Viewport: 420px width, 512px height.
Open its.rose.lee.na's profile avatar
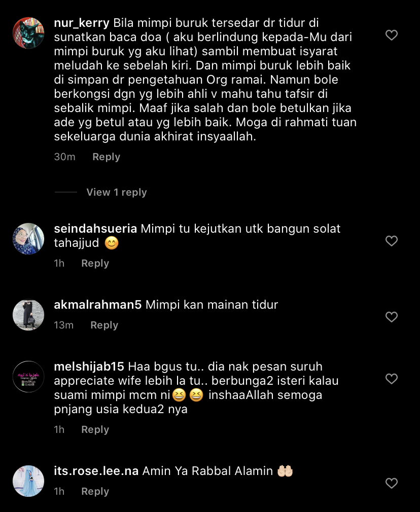click(28, 481)
